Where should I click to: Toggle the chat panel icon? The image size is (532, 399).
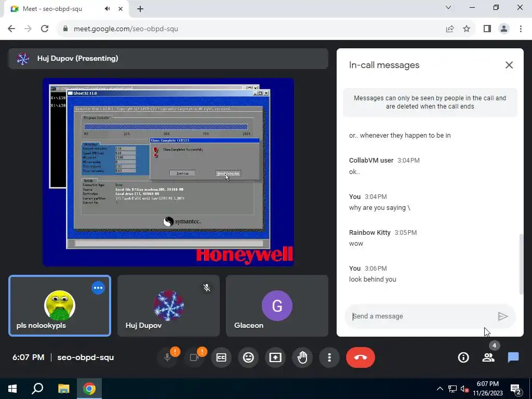(513, 357)
